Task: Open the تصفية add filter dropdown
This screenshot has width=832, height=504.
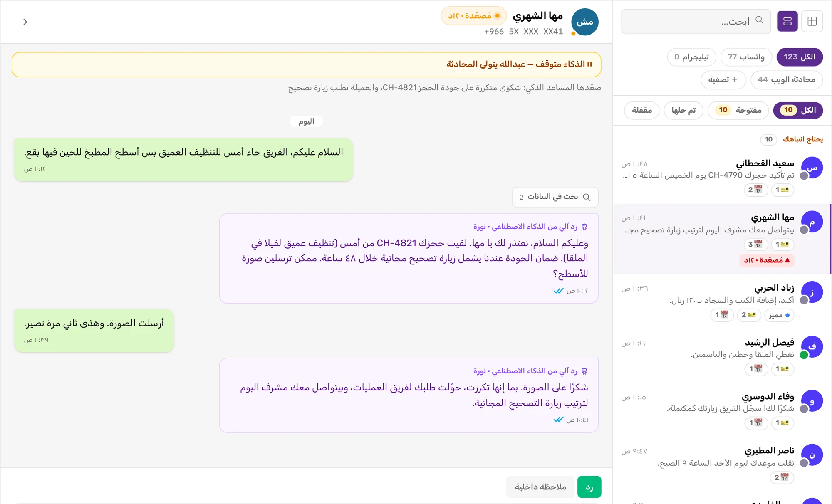Action: 723,79
